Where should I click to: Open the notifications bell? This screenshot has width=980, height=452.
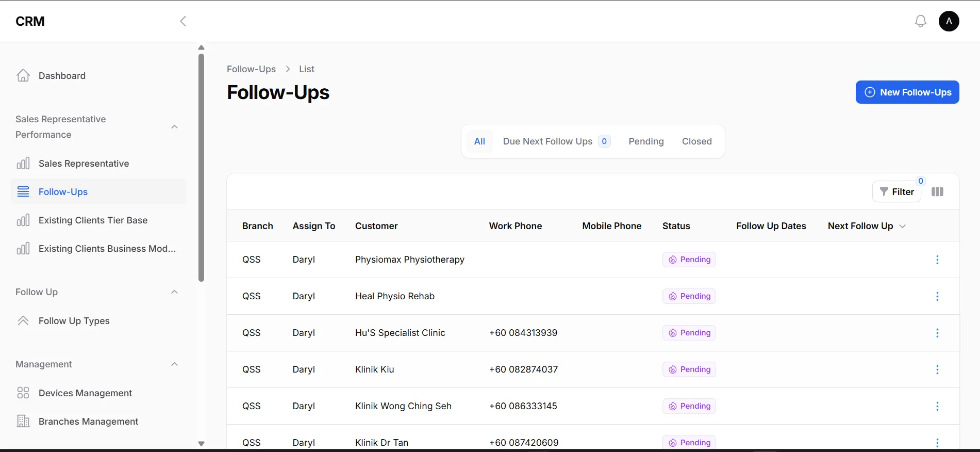pyautogui.click(x=921, y=21)
